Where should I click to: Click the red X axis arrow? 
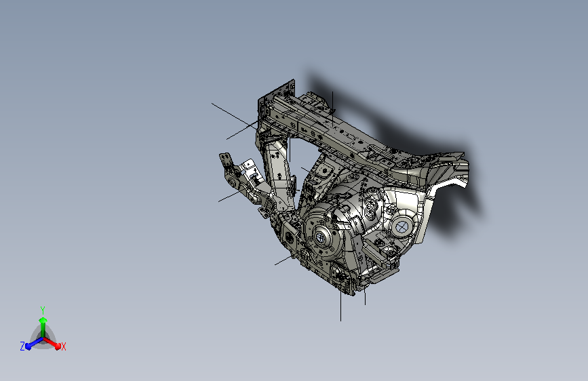52,343
